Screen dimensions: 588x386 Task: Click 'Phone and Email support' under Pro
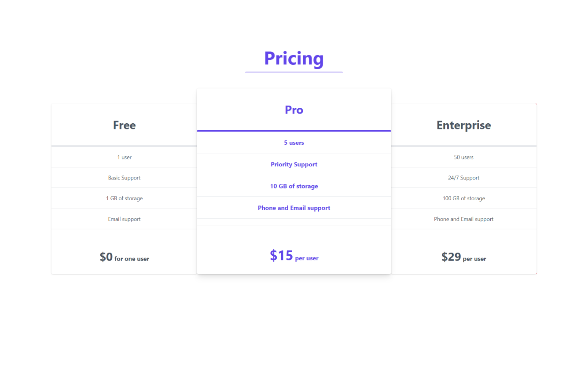click(294, 207)
